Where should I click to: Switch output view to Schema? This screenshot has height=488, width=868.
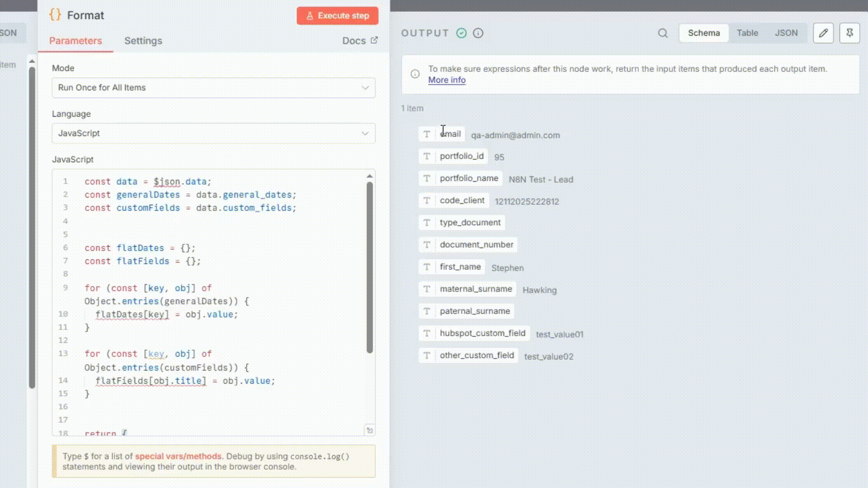(703, 33)
